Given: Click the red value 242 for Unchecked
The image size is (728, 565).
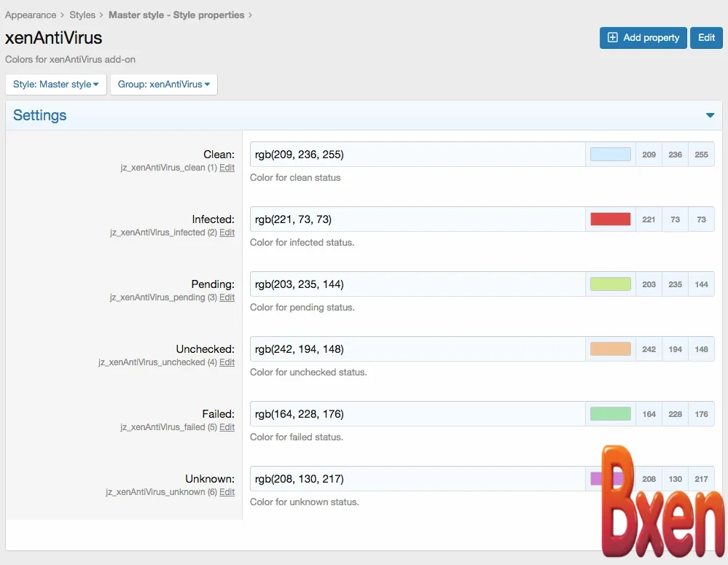Looking at the screenshot, I should [649, 349].
